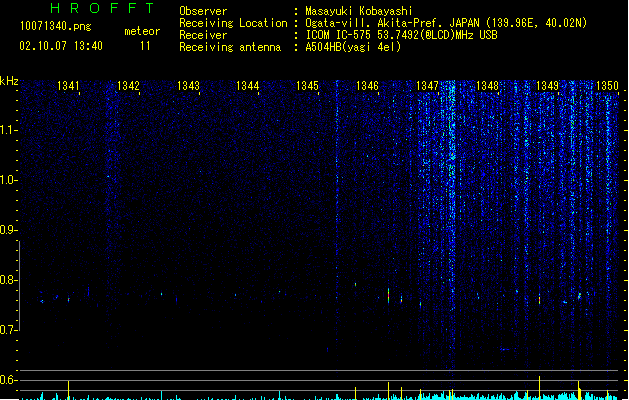Click the Observer label

[x=203, y=11]
